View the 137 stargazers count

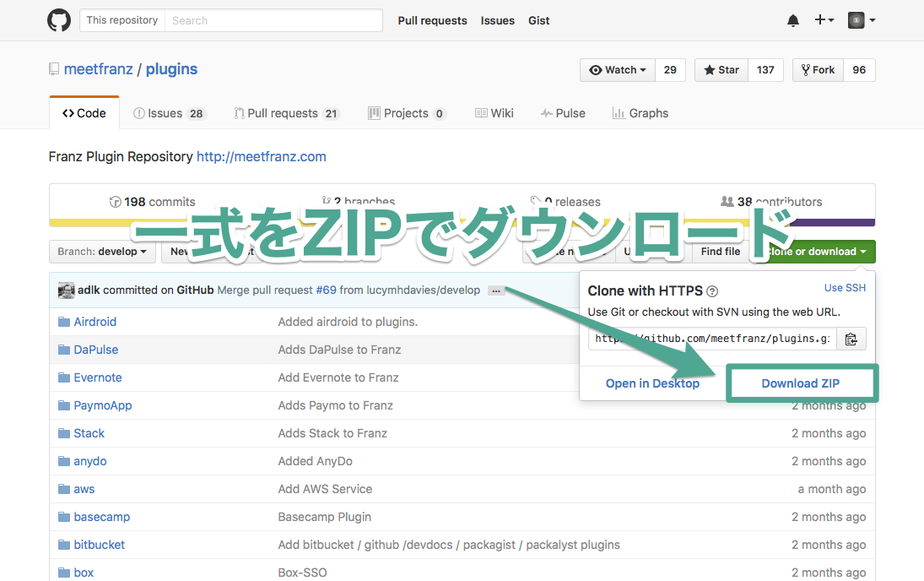[x=765, y=69]
